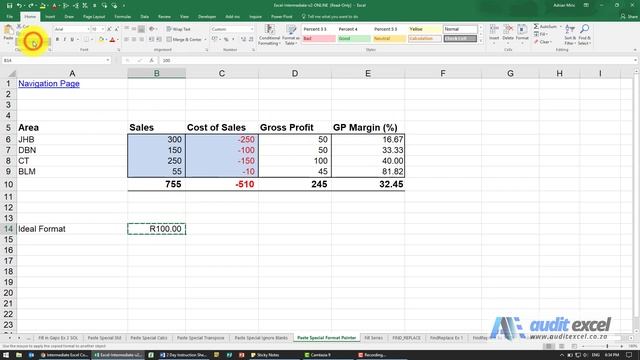Align text right in cell
The image size is (640, 360).
click(x=141, y=40)
